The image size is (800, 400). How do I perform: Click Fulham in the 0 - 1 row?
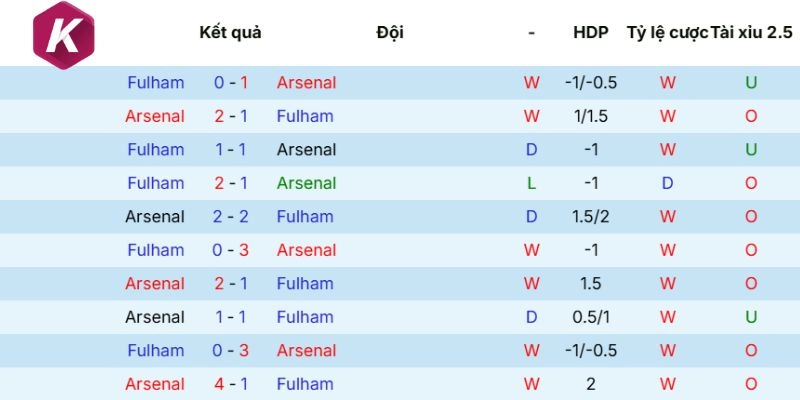click(156, 83)
